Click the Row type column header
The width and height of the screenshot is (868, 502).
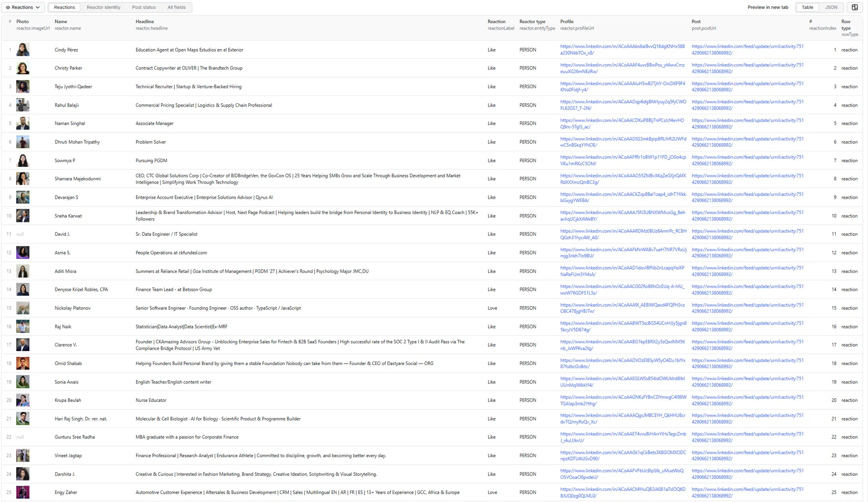pos(850,28)
